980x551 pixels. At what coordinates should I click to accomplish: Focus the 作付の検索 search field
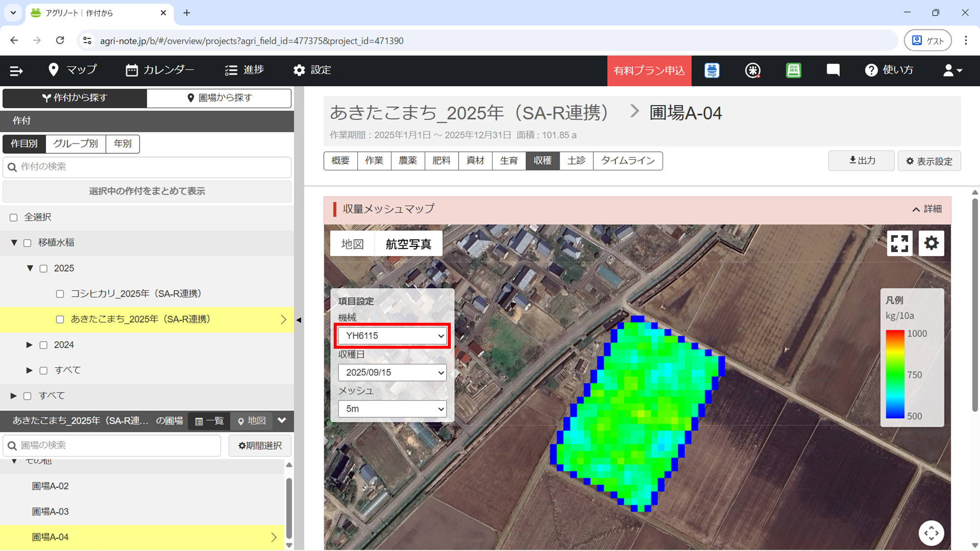147,167
